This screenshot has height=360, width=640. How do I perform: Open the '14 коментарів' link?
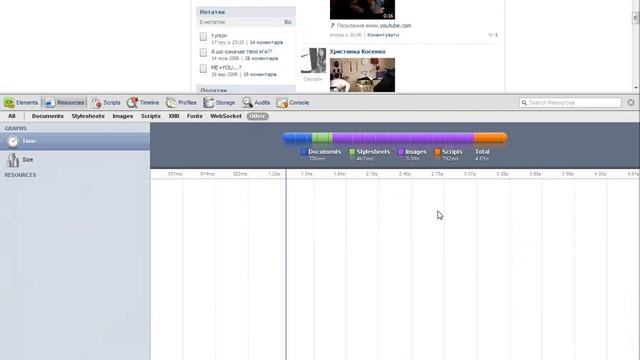click(x=266, y=42)
